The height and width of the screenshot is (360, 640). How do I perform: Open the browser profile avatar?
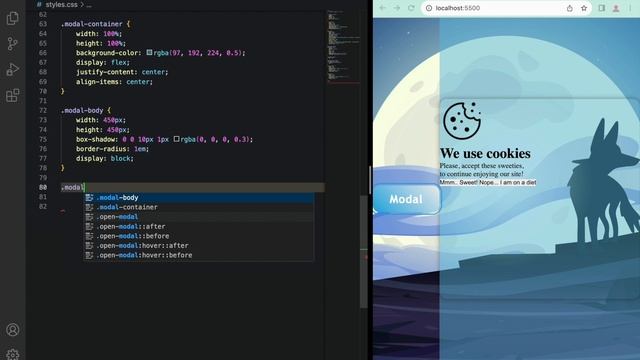tap(616, 8)
